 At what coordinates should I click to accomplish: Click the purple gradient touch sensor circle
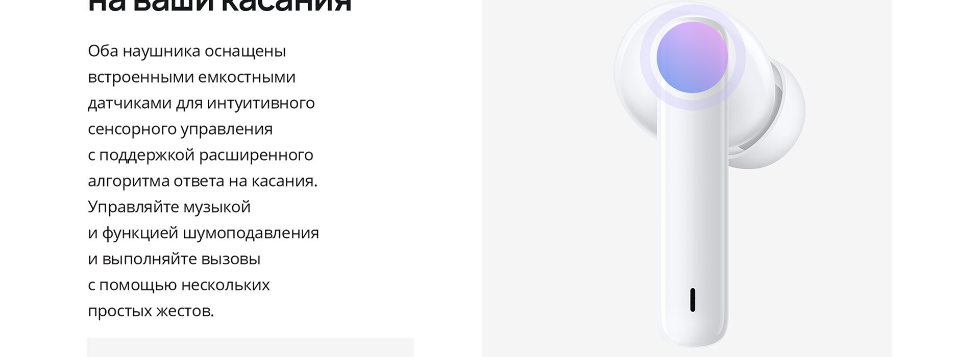coord(692,57)
